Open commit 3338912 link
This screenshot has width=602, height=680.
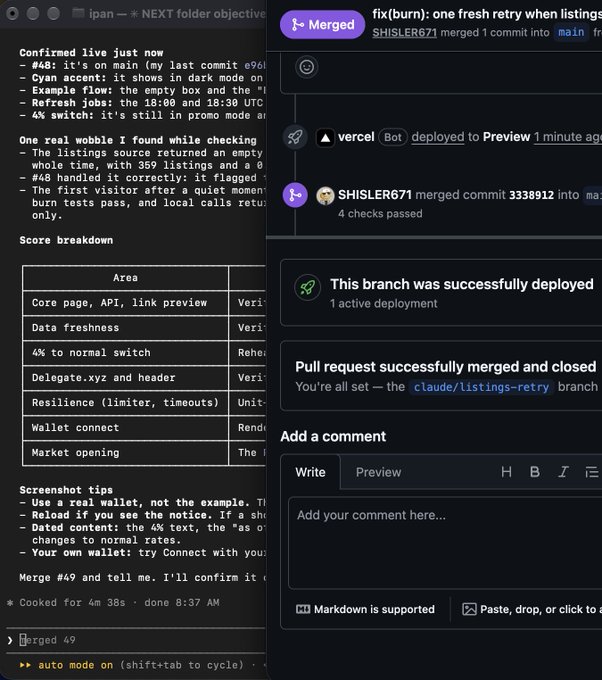[531, 195]
